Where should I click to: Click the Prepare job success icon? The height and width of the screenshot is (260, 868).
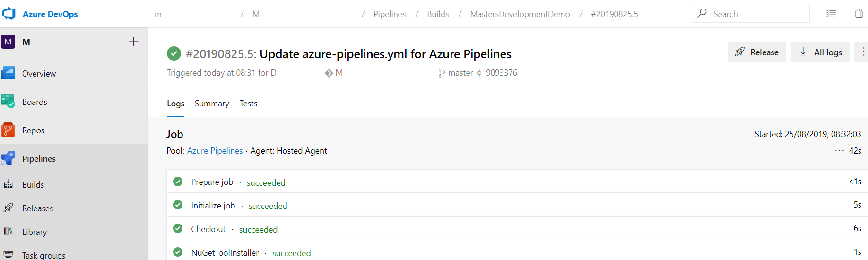pyautogui.click(x=178, y=182)
